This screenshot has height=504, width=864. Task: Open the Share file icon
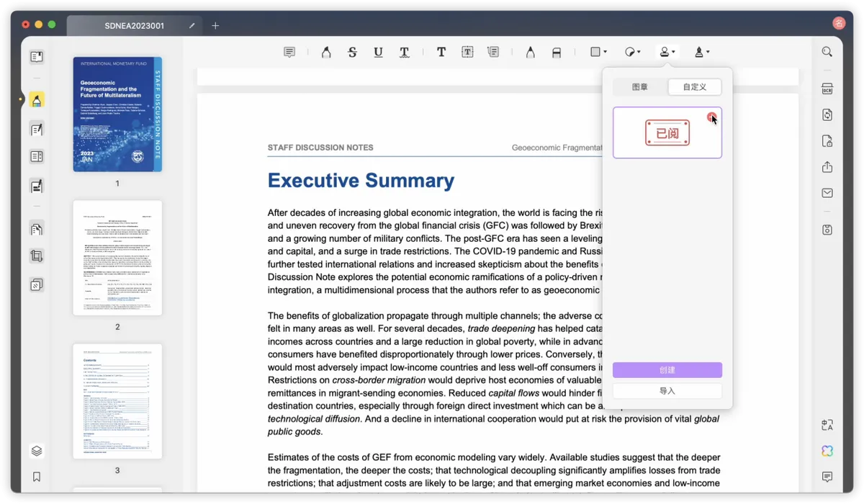tap(827, 167)
